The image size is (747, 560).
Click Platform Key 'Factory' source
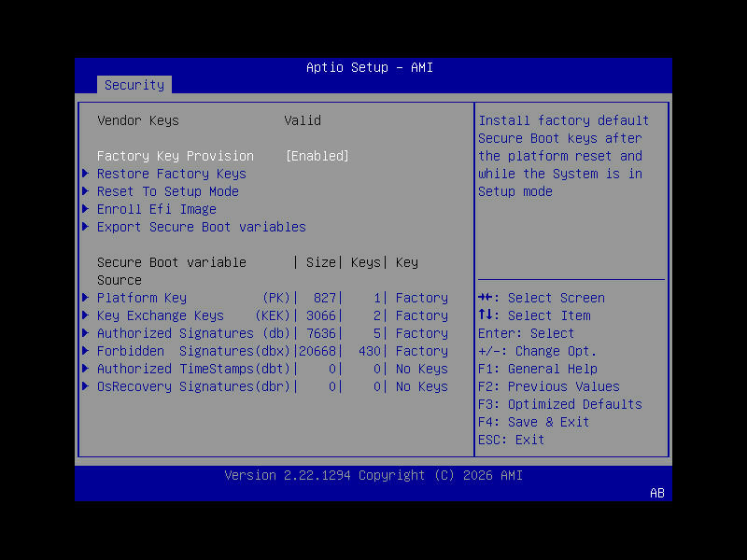pyautogui.click(x=422, y=298)
